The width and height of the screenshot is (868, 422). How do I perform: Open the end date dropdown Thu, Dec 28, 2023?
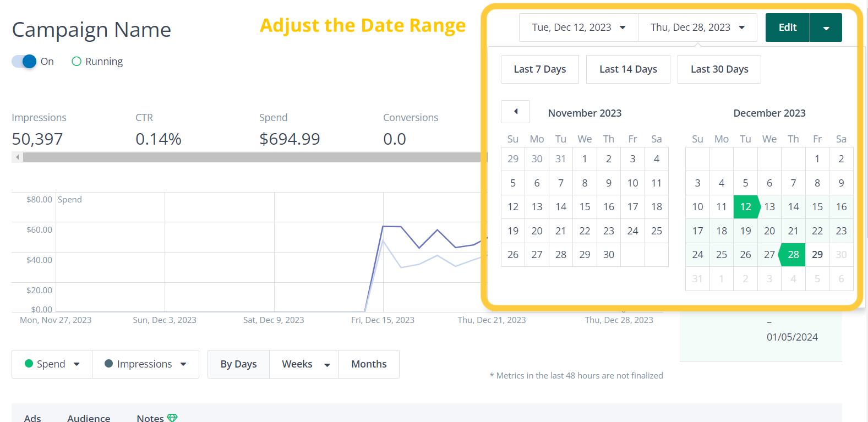[x=697, y=28]
